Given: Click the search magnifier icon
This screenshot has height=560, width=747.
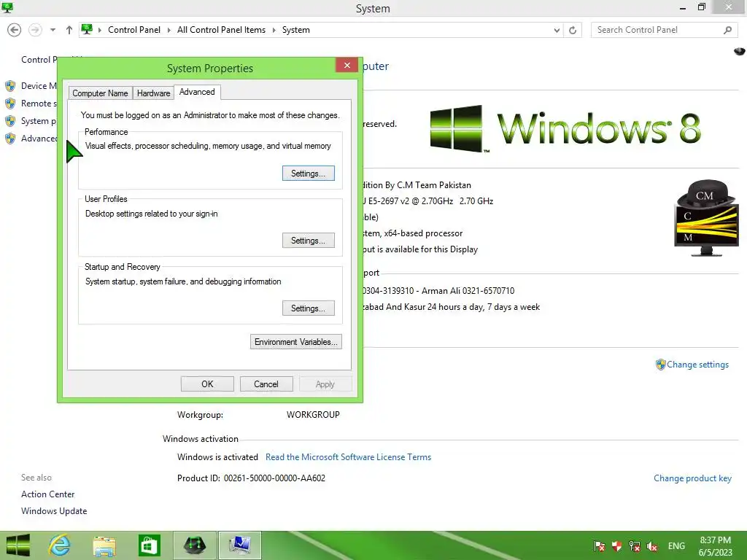Looking at the screenshot, I should (x=727, y=30).
